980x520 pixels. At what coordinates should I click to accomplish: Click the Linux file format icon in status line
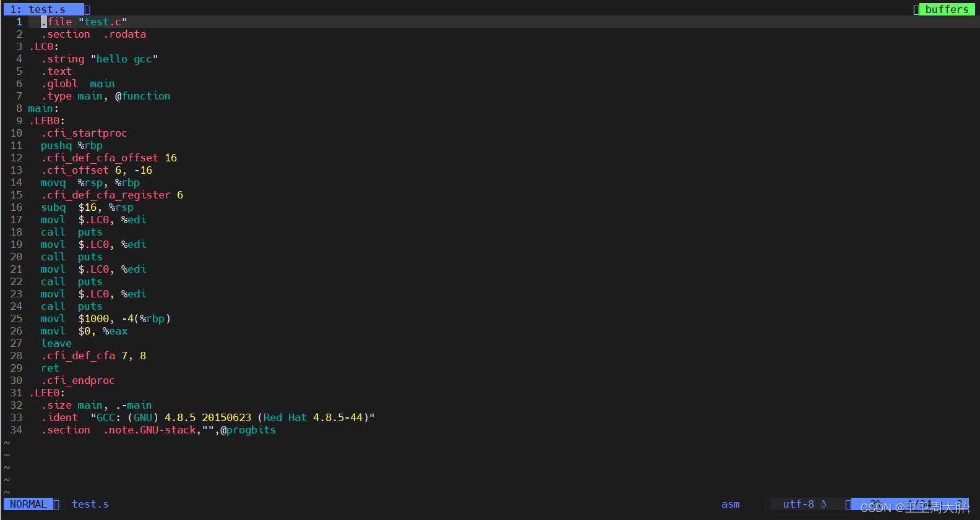point(823,504)
